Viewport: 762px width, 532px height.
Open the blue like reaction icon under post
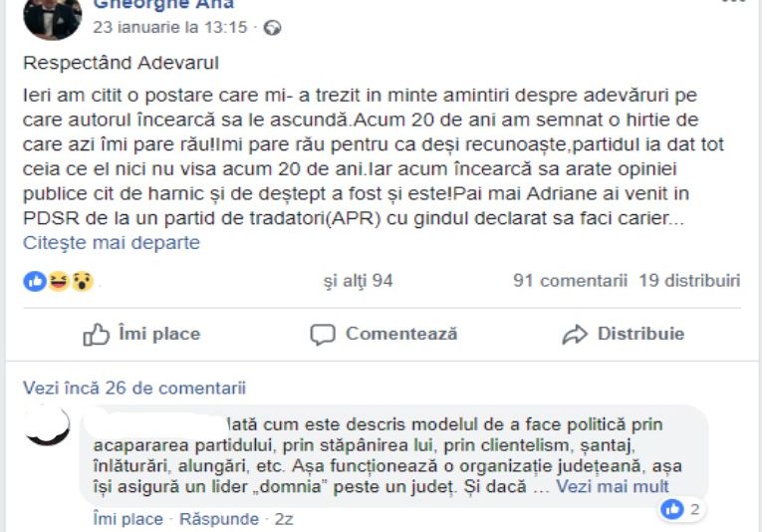point(35,281)
